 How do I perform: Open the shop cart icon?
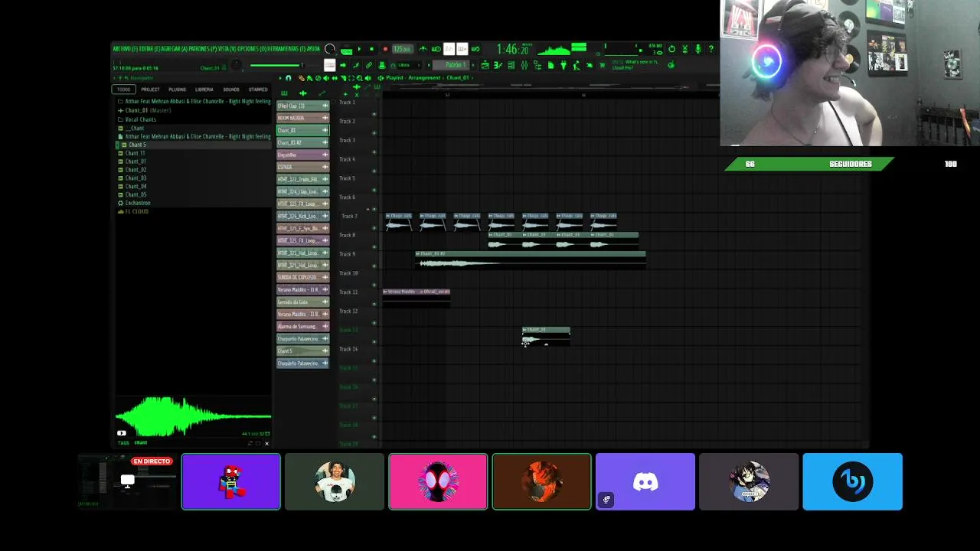(x=602, y=65)
